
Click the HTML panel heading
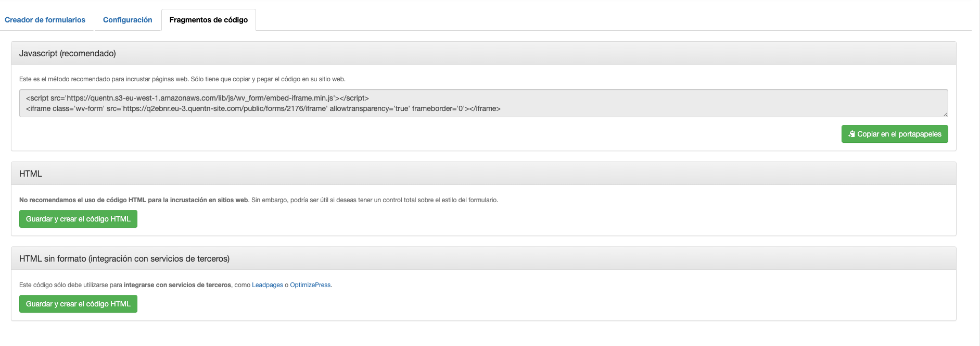coord(483,174)
